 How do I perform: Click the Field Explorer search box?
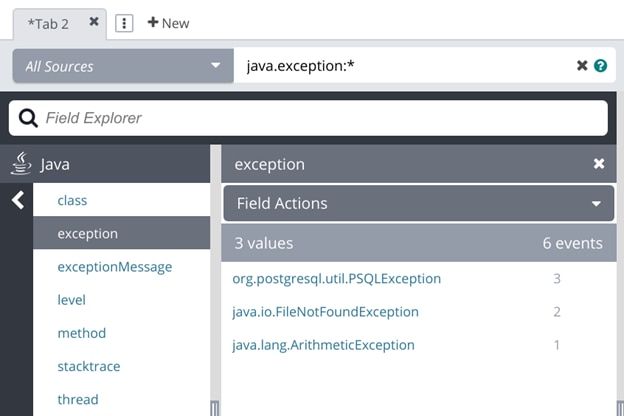pos(320,118)
